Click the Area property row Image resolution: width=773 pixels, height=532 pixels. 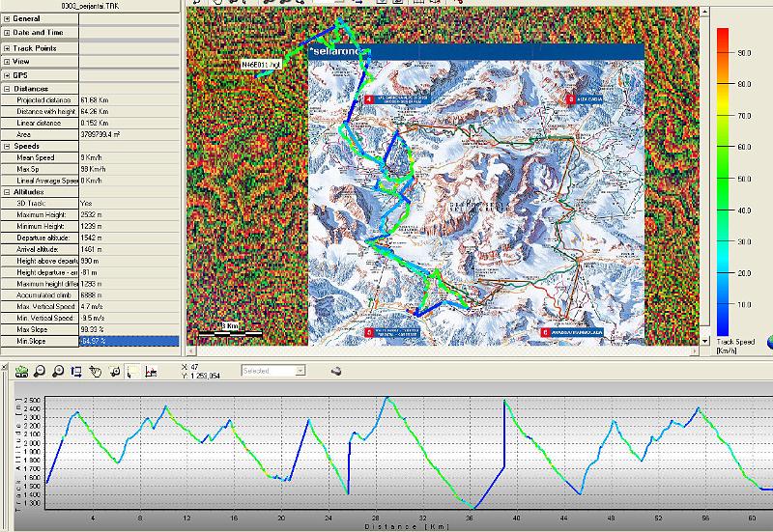point(90,134)
